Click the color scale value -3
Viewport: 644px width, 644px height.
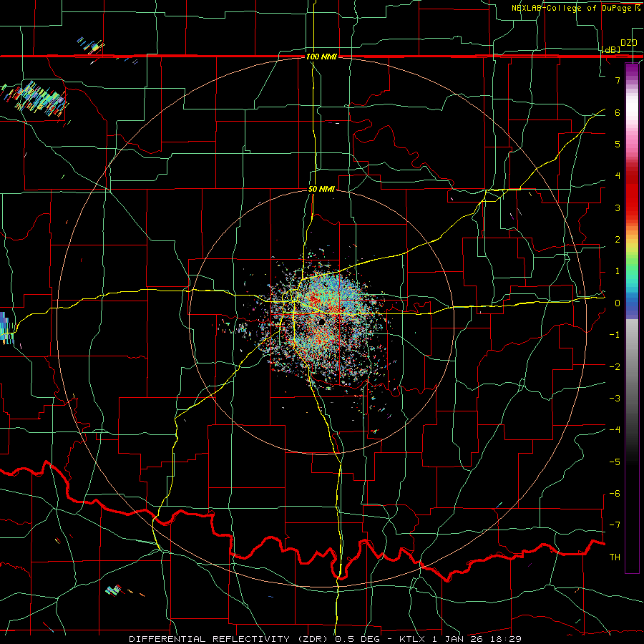[615, 399]
